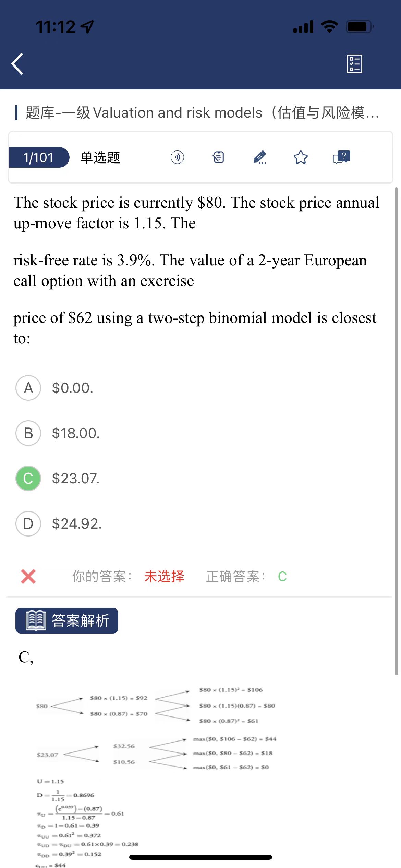Tap the 题库 Valuation and risk models title
This screenshot has width=401, height=868.
tap(202, 113)
